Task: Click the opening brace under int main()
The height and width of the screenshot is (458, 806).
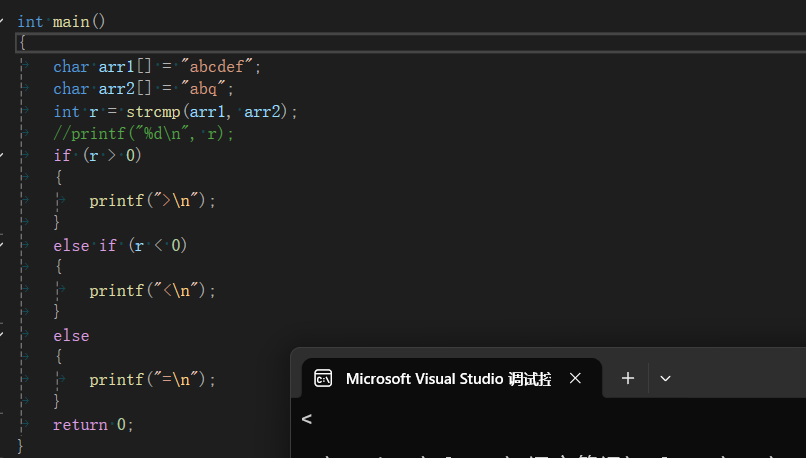Action: tap(22, 43)
